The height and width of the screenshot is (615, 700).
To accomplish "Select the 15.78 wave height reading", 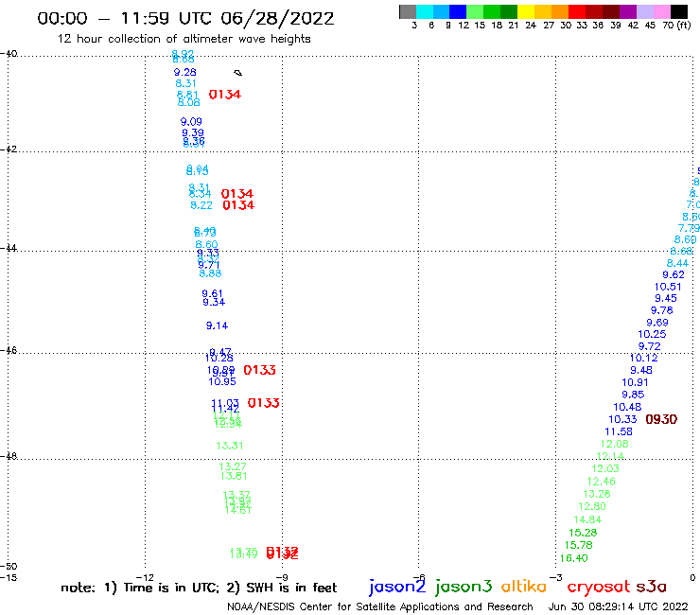I will click(579, 545).
